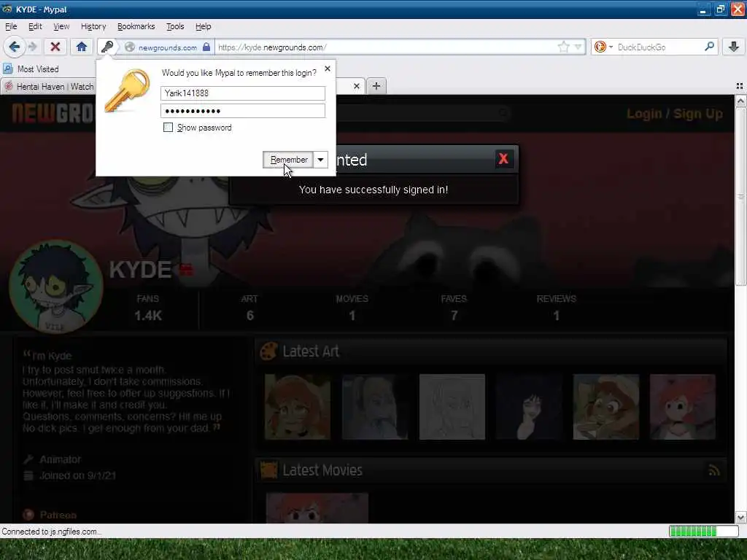Open the ART 6 stat

249,308
